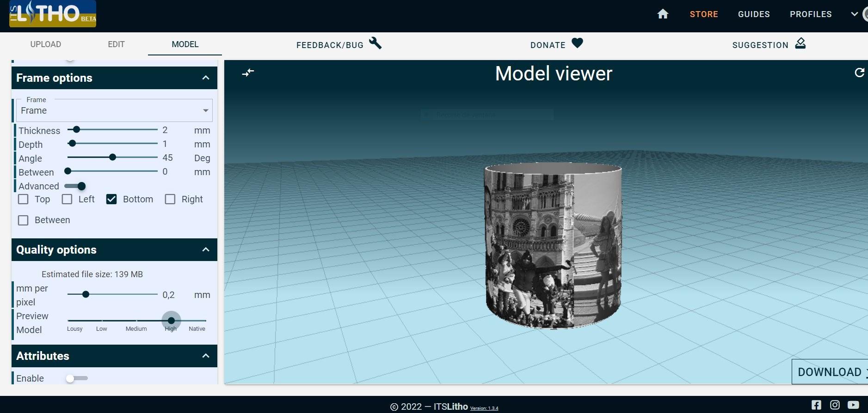The width and height of the screenshot is (868, 413).
Task: Open the Frame type dropdown
Action: click(x=115, y=110)
